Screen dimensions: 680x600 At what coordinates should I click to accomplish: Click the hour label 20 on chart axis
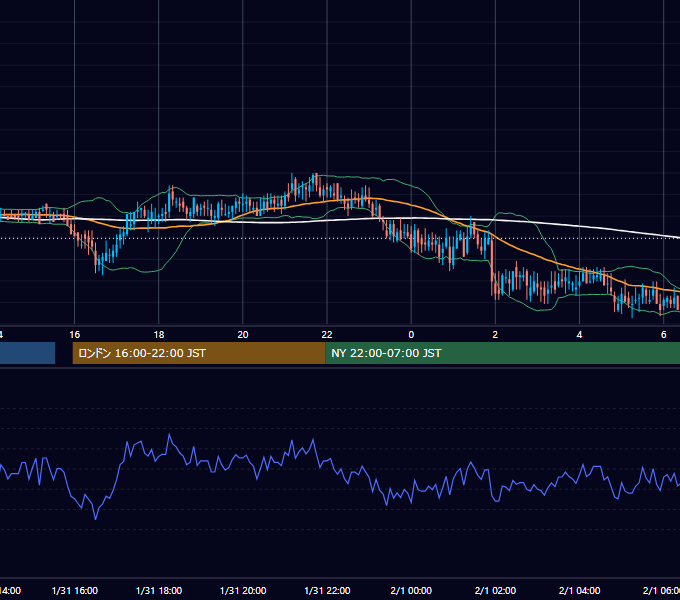click(243, 335)
